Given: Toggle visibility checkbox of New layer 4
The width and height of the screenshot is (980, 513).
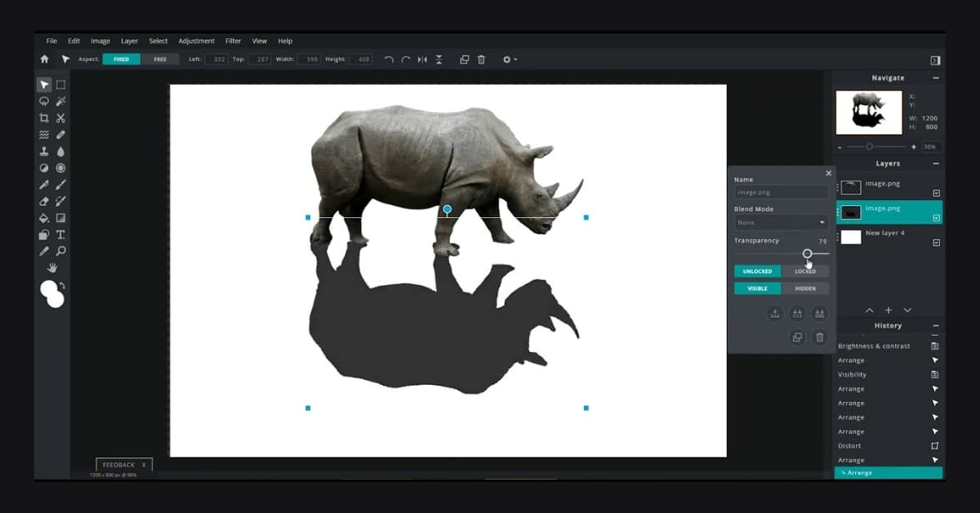Looking at the screenshot, I should [x=937, y=243].
